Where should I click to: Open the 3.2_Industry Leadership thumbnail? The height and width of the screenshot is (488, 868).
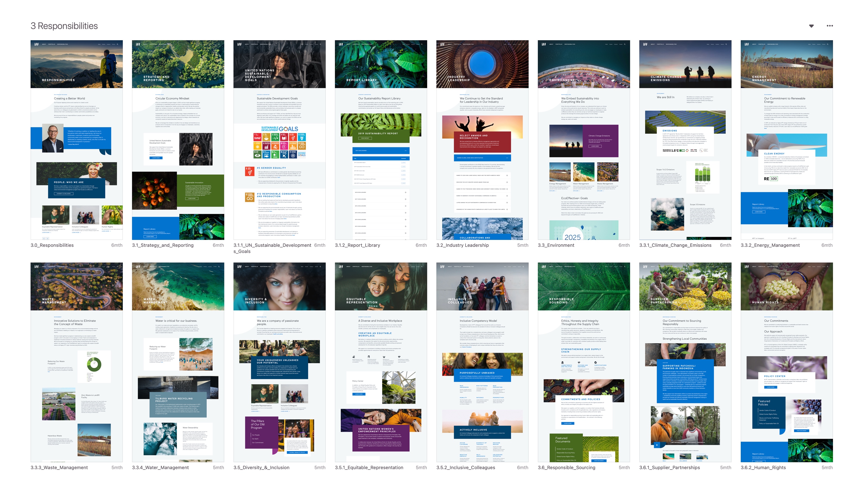point(482,140)
